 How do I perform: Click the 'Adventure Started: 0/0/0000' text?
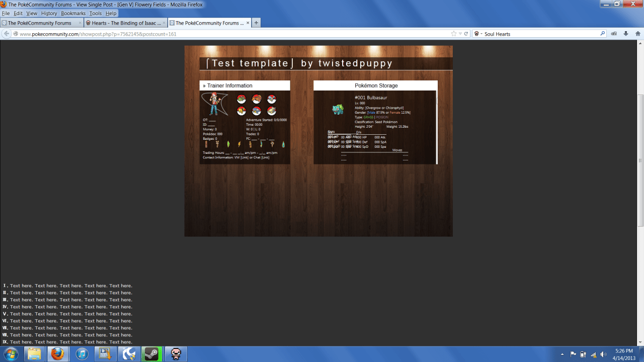coord(267,120)
